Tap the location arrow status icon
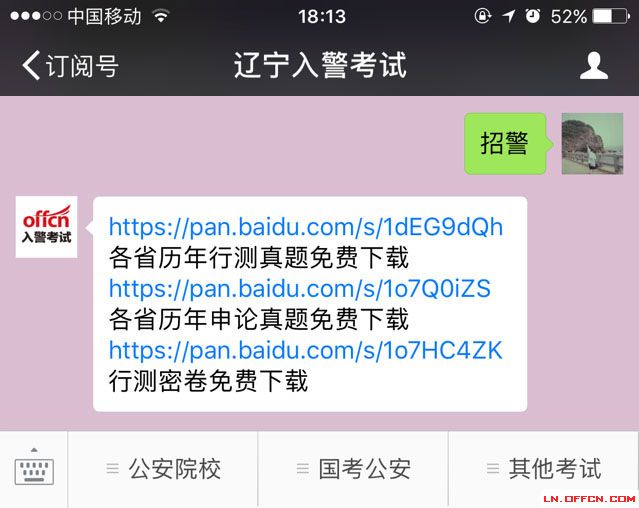639x508 pixels. tap(508, 16)
